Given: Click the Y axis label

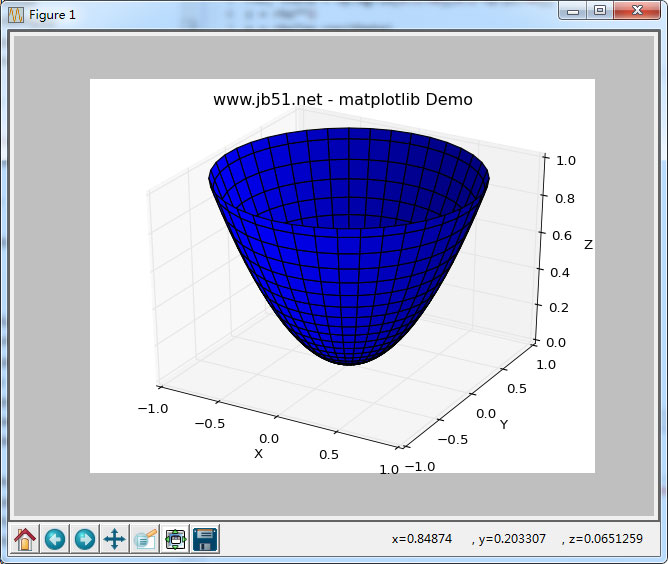Looking at the screenshot, I should [504, 424].
